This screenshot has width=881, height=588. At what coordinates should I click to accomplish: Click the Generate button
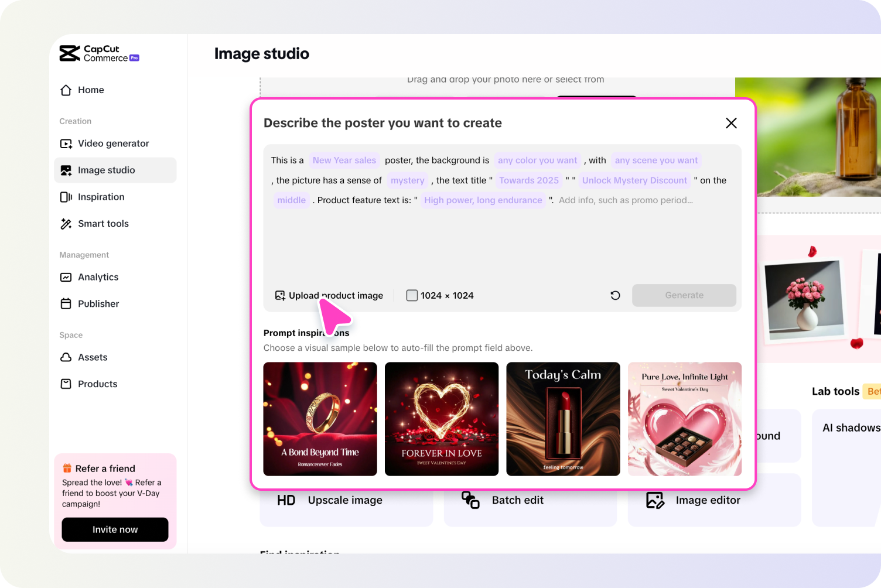(x=684, y=296)
